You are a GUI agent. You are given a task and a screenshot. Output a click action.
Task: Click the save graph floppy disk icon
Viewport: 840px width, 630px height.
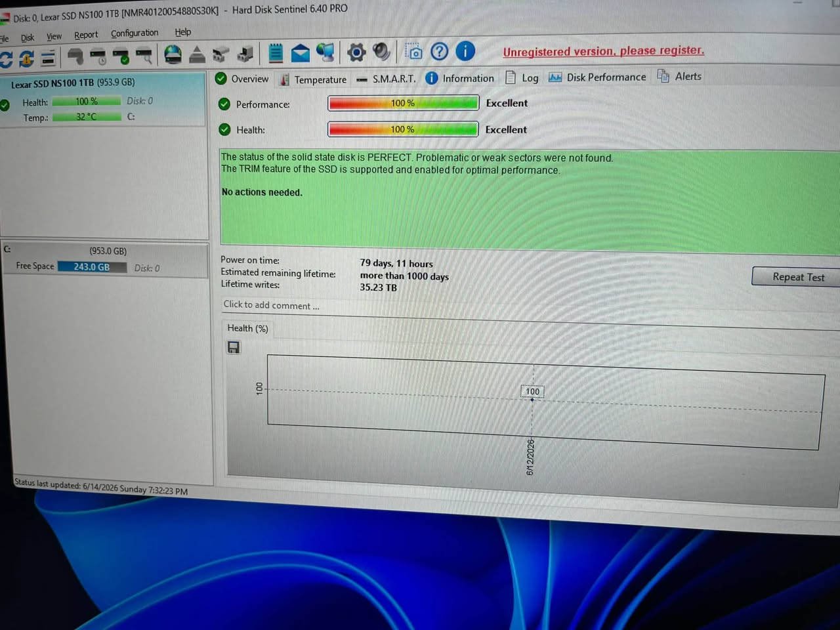[234, 347]
